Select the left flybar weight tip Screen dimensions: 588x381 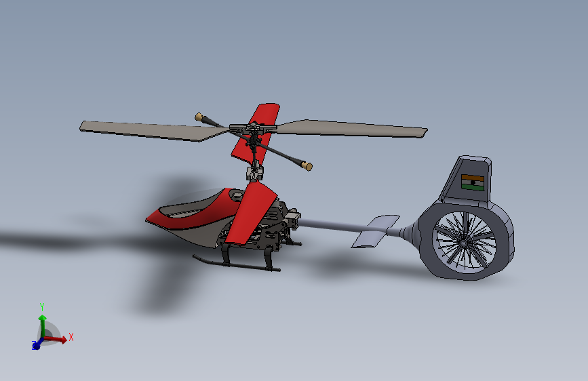pyautogui.click(x=200, y=117)
